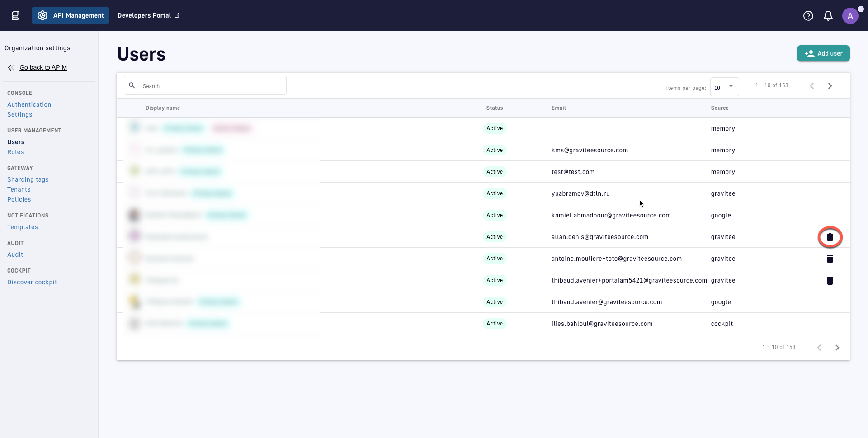This screenshot has width=868, height=438.
Task: Go to next page using bottom chevron
Action: [837, 348]
